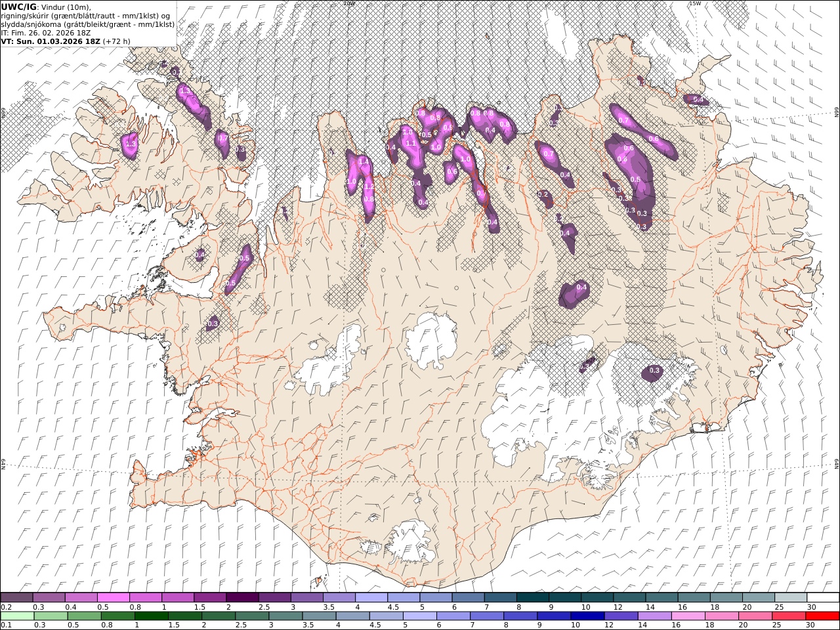Pick the pure red lower swatch after 30
840x630 pixels.
click(x=821, y=616)
